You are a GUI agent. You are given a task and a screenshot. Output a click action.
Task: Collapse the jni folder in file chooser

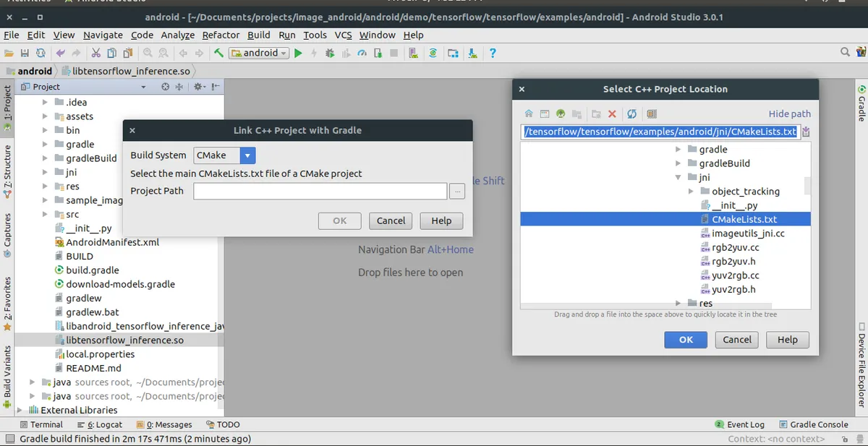(678, 177)
